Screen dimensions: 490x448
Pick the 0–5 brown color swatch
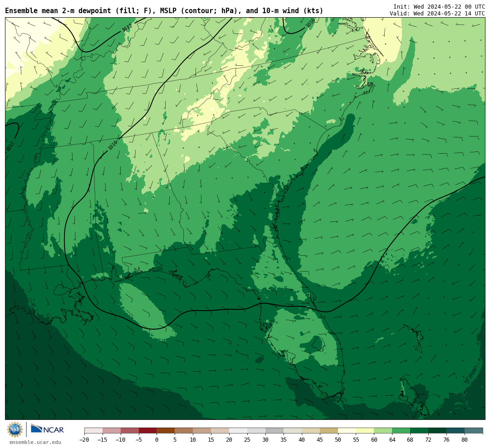point(166,431)
